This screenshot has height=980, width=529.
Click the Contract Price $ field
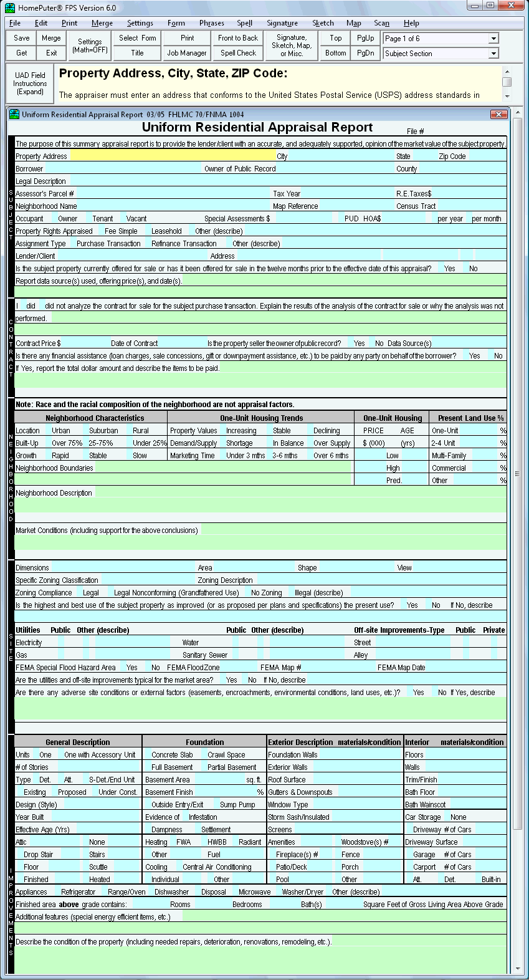click(x=85, y=343)
